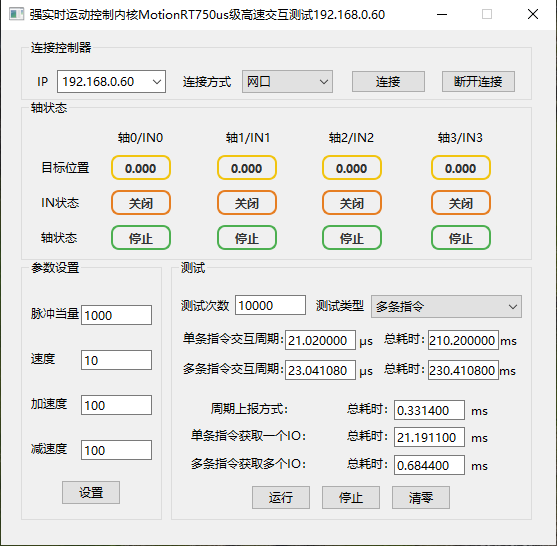Click the 轴1/IN1 IN状态 关闭 indicator

[x=247, y=202]
